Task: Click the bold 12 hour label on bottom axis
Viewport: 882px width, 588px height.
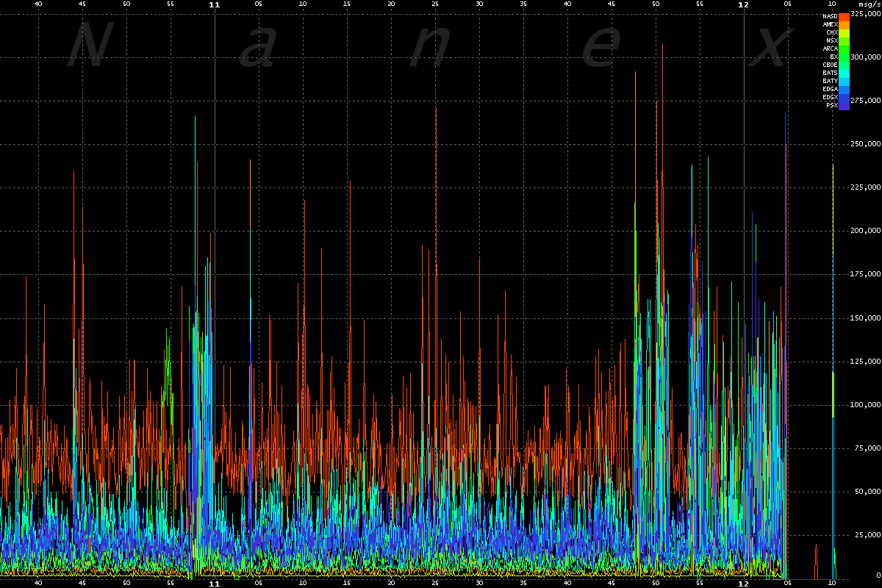Action: tap(744, 584)
